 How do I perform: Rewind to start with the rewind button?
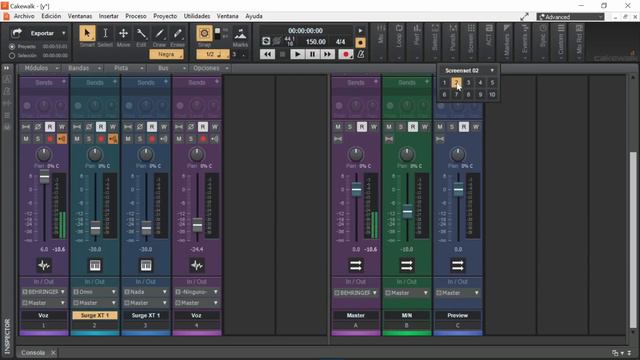pos(267,54)
